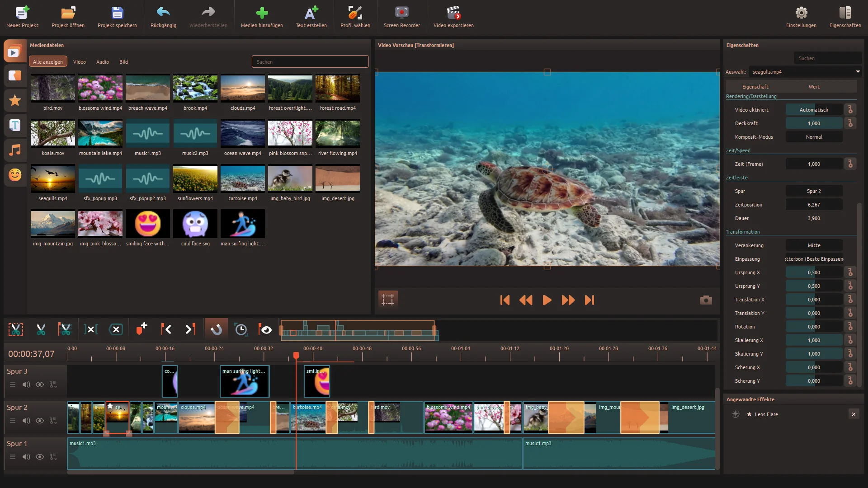This screenshot has width=868, height=488.
Task: Select the turtoise.mp4 media thumbnail
Action: point(243,178)
